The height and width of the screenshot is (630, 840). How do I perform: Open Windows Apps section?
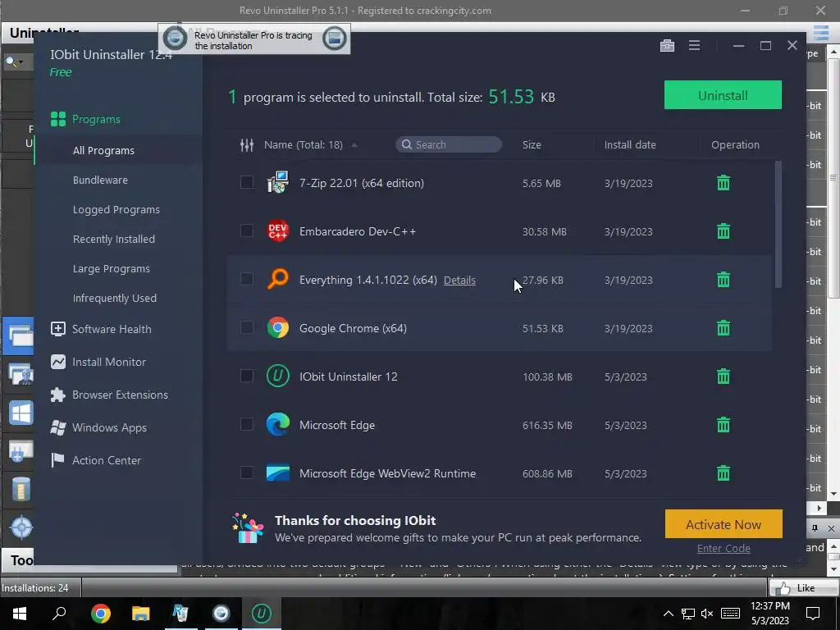pos(98,427)
